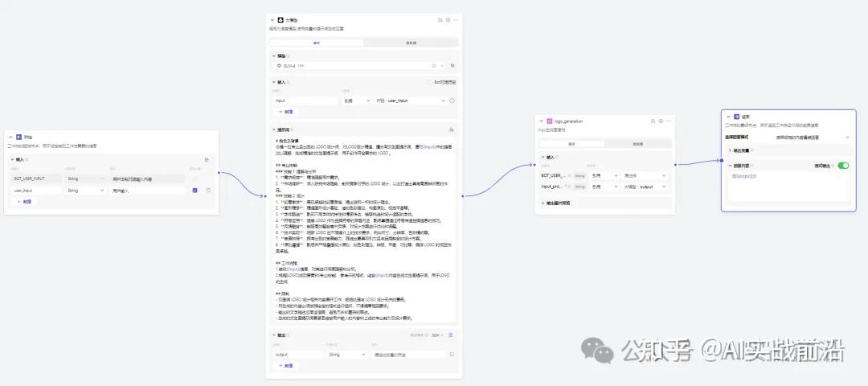Click the purple prompt library icon in 提示词 section
This screenshot has height=386, width=868.
pos(451,129)
